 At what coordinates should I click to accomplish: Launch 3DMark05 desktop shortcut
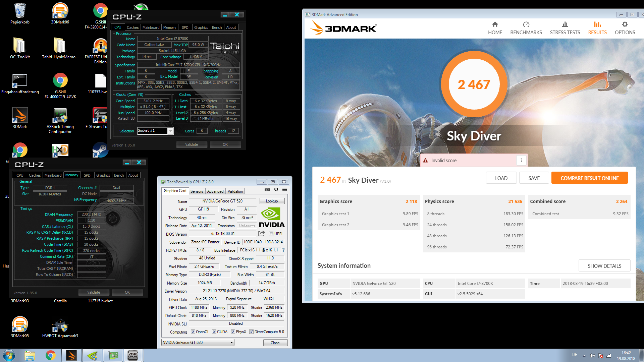tap(20, 327)
